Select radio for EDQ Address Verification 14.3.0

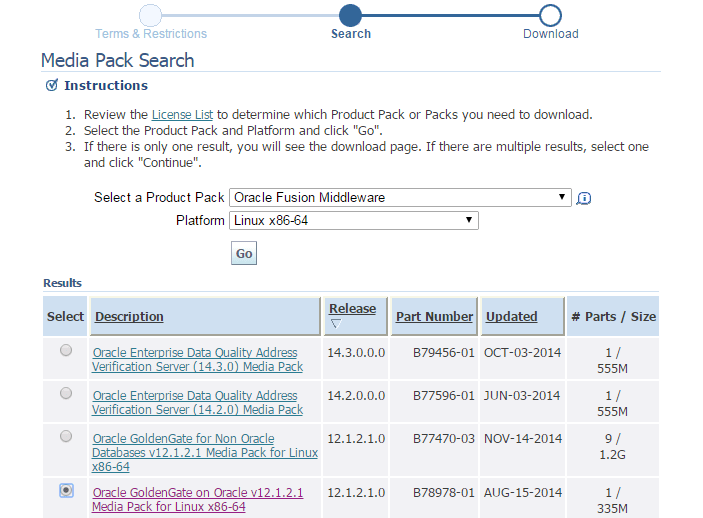pyautogui.click(x=66, y=350)
